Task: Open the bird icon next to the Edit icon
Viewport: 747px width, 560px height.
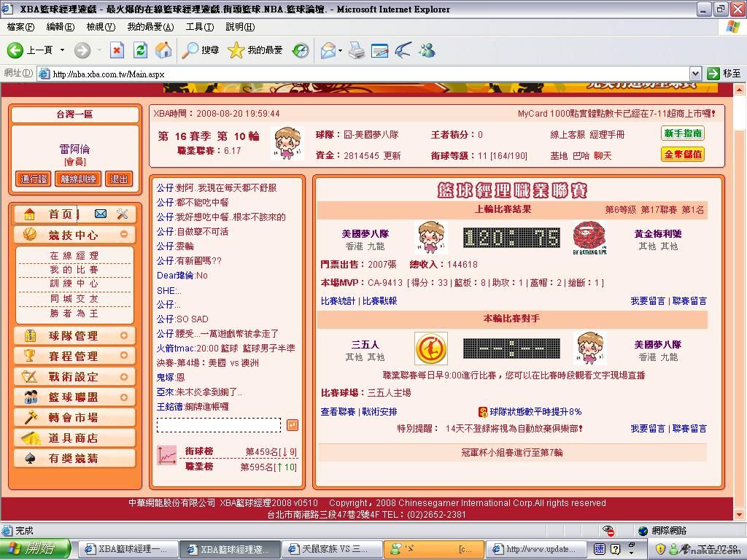Action: (403, 50)
